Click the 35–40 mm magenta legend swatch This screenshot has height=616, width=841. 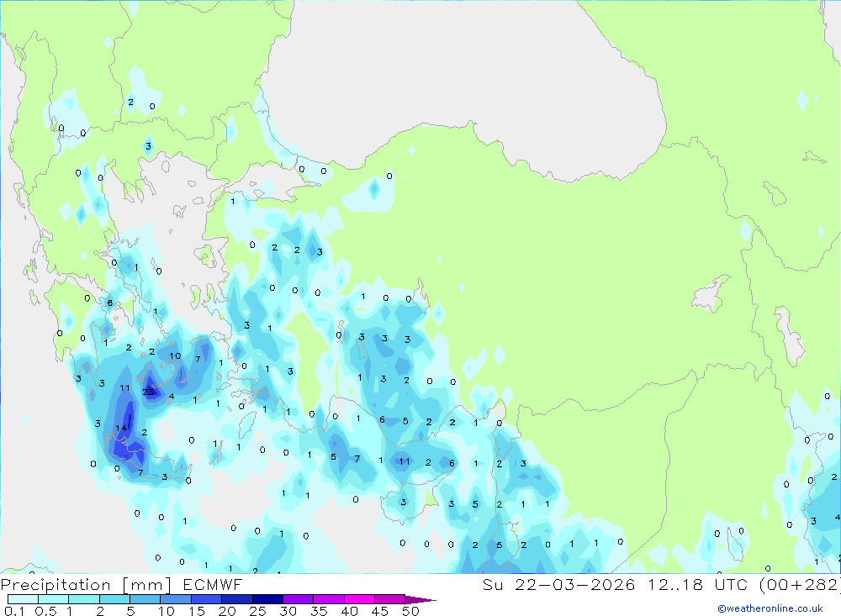pos(329,599)
